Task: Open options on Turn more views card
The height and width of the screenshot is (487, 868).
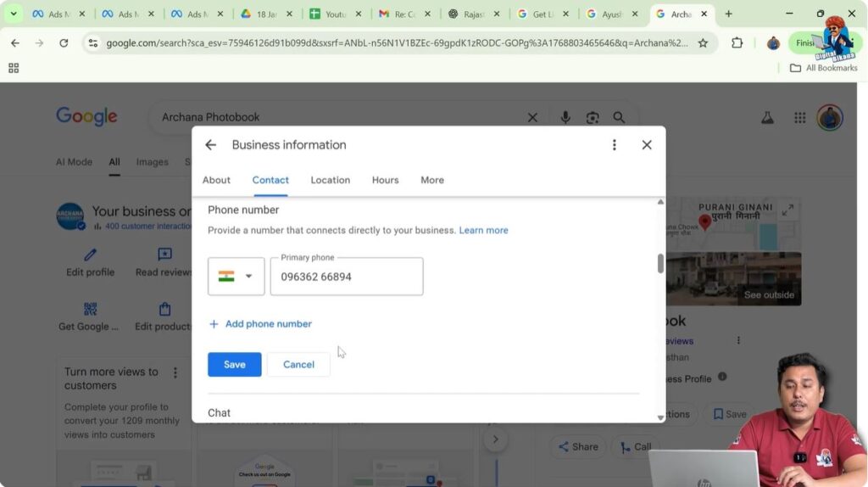Action: pos(175,372)
